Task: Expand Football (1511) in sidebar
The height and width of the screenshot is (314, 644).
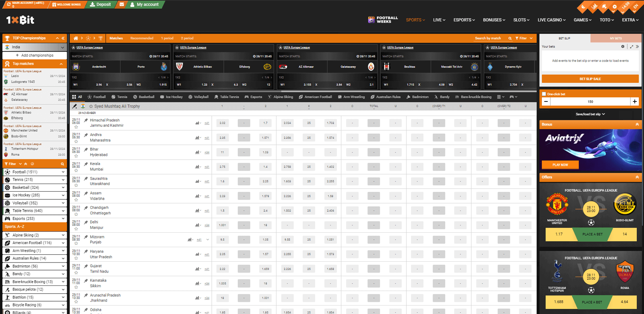Action: 35,172
